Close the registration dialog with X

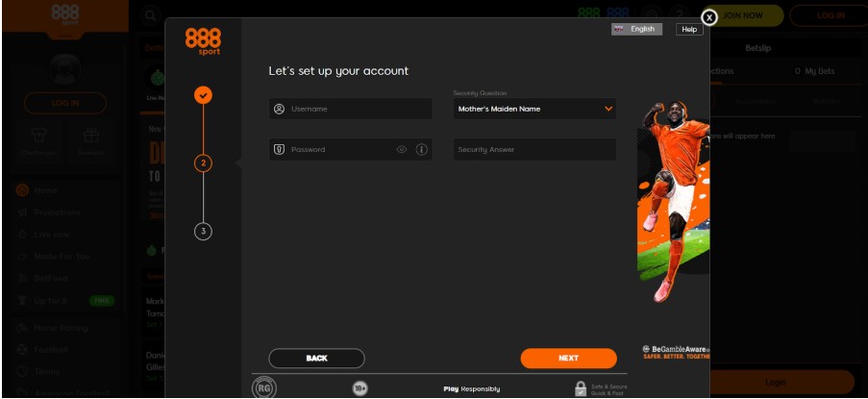coord(708,16)
